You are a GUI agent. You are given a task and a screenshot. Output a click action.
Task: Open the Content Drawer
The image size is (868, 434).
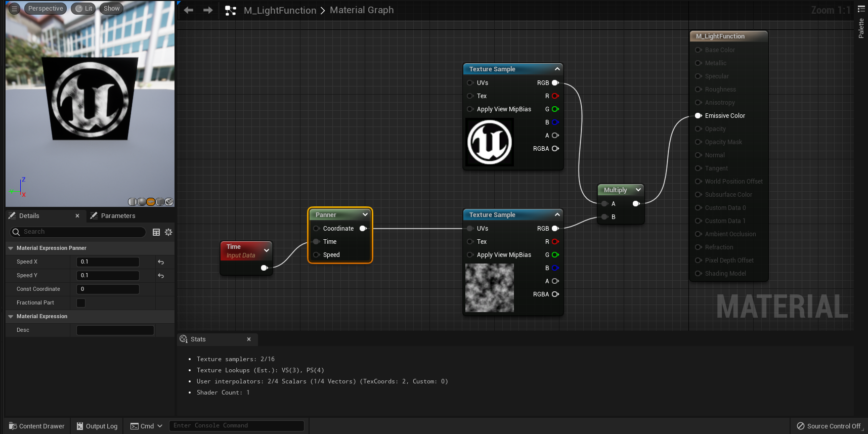[37, 426]
